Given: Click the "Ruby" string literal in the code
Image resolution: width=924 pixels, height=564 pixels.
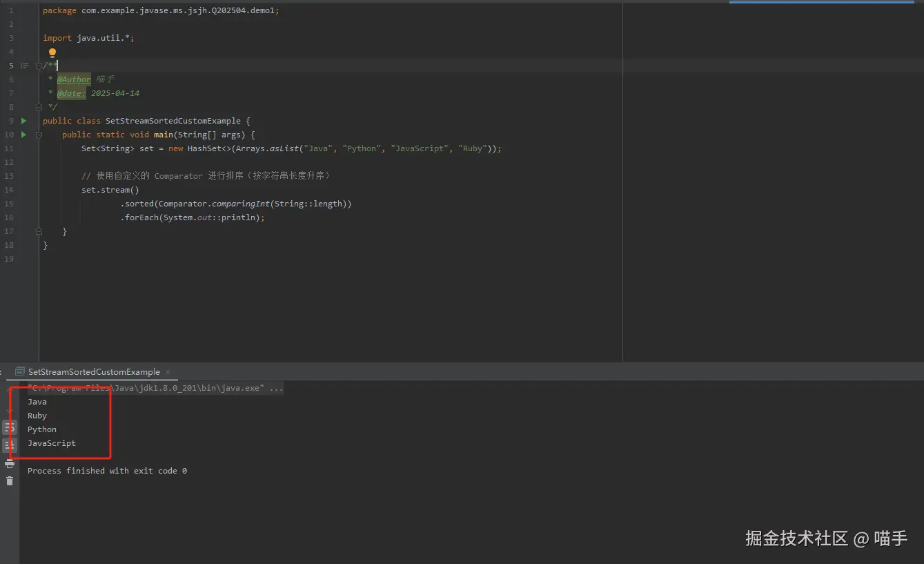Looking at the screenshot, I should point(473,148).
